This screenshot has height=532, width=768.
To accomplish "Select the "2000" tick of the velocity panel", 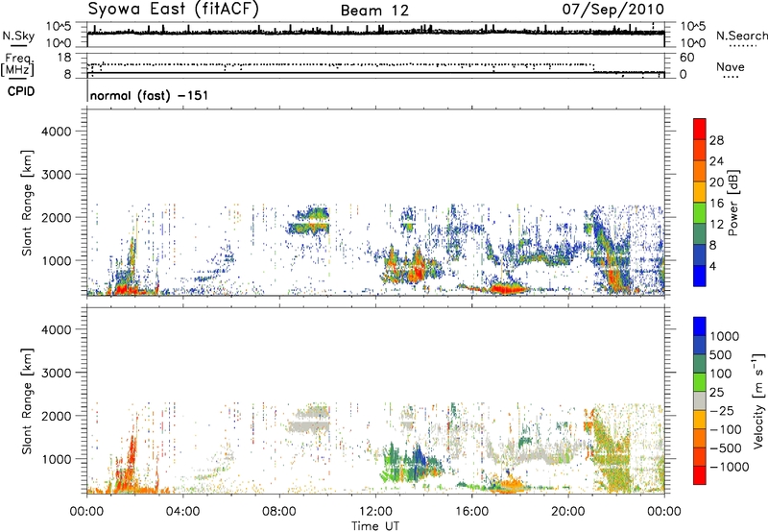I will pyautogui.click(x=57, y=416).
